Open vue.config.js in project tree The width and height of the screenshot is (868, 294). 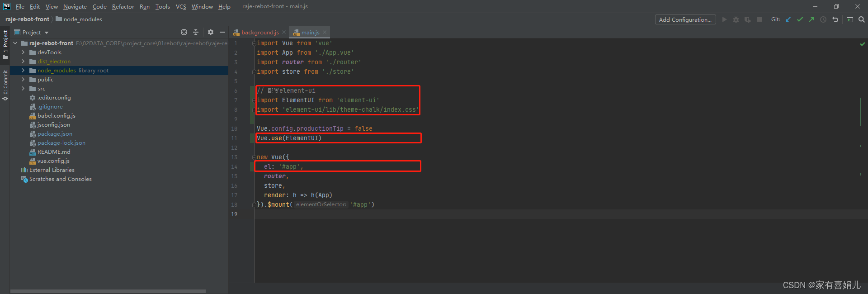tap(53, 161)
